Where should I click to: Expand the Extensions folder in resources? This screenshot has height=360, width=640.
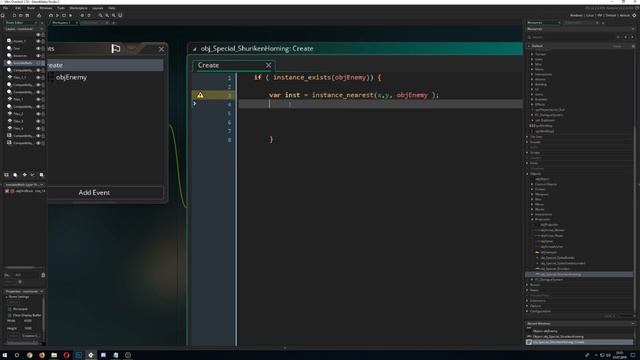click(528, 301)
